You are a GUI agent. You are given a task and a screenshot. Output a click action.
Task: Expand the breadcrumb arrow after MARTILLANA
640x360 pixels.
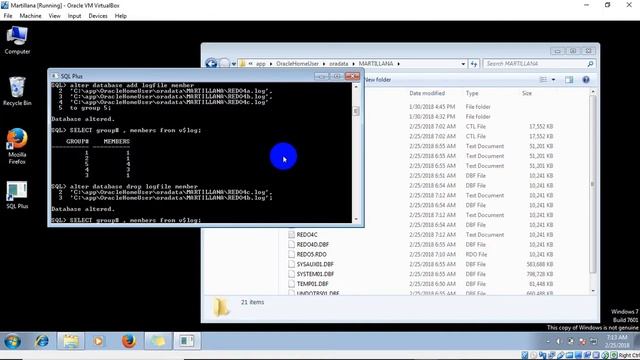coord(398,64)
